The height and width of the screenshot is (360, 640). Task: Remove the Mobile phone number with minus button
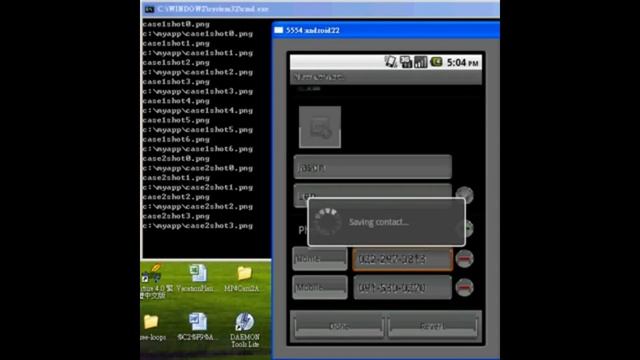click(x=464, y=287)
